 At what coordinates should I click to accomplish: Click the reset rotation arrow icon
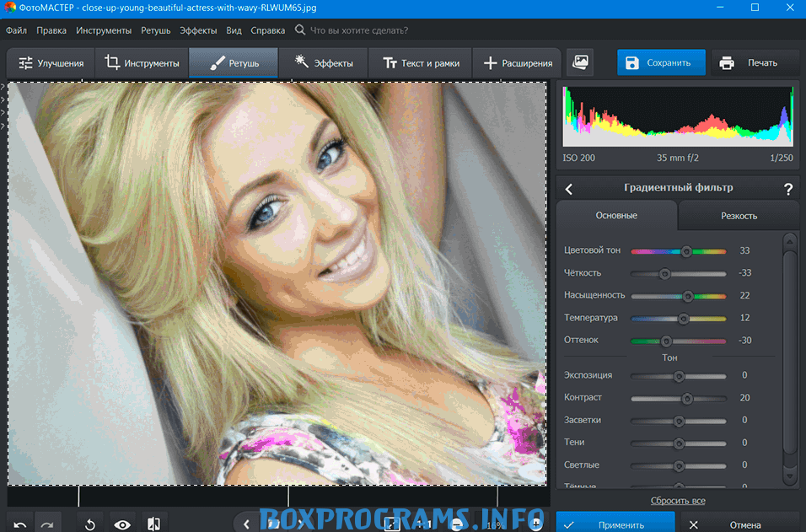pos(90,524)
